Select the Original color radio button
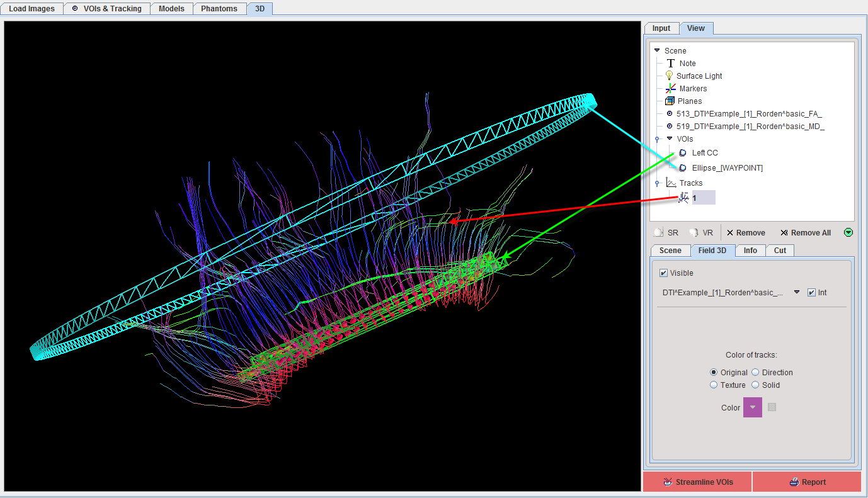 pos(714,373)
